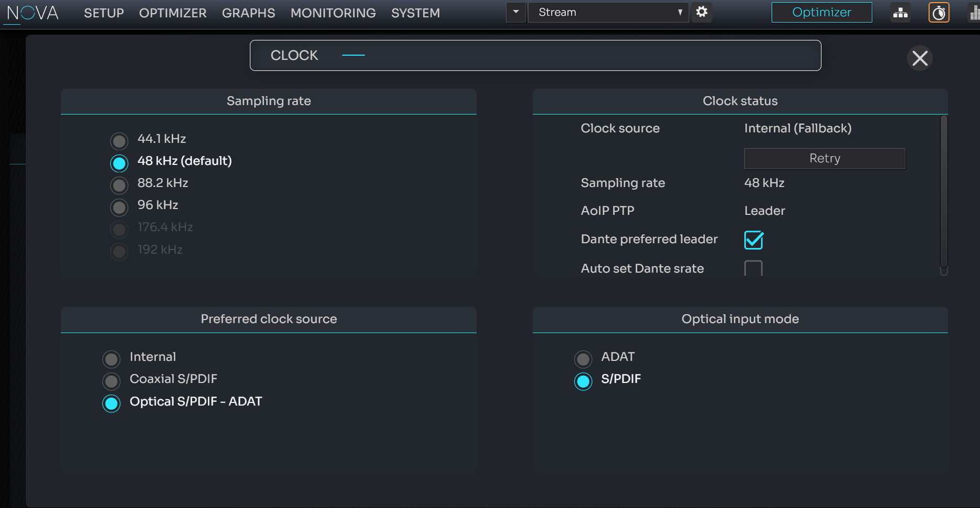Image resolution: width=980 pixels, height=508 pixels.
Task: Open the level meters icon
Action: (974, 13)
